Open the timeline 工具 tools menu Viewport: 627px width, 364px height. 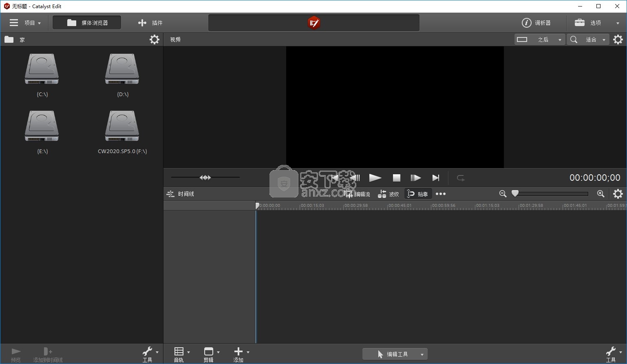(613, 354)
